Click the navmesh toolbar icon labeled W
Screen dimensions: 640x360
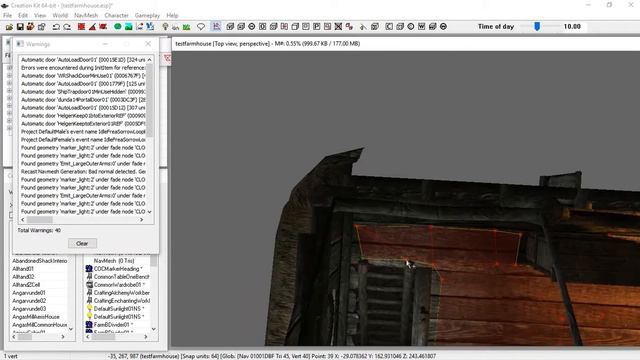tap(422, 27)
